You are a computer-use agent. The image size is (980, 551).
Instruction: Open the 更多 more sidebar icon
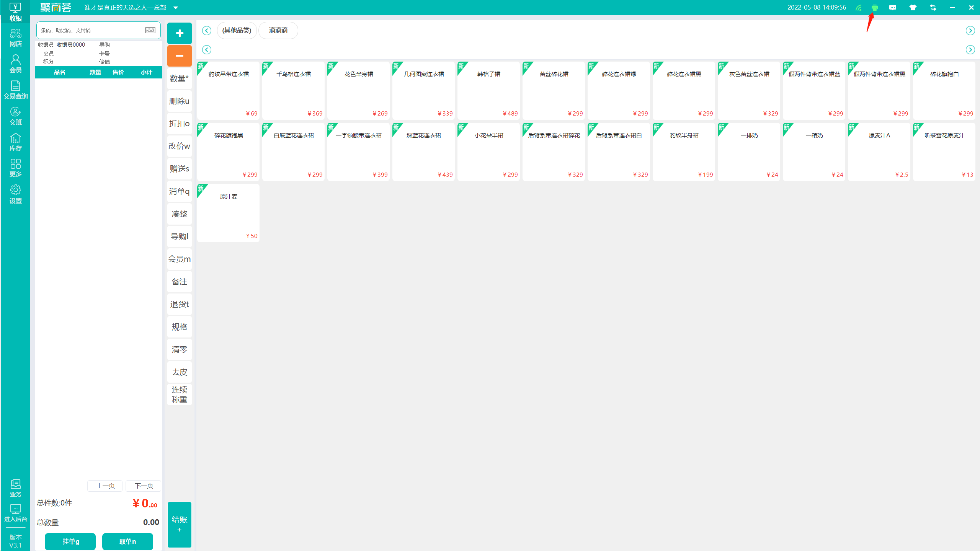coord(15,168)
